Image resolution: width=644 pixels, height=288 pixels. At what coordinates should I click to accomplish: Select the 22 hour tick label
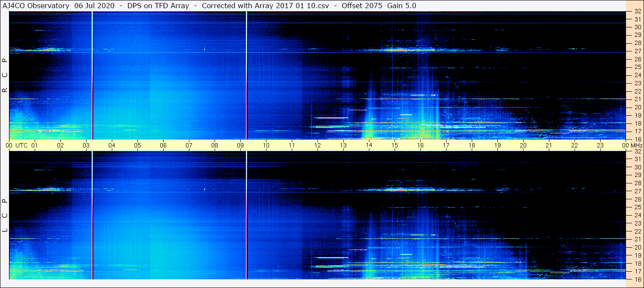tap(575, 145)
